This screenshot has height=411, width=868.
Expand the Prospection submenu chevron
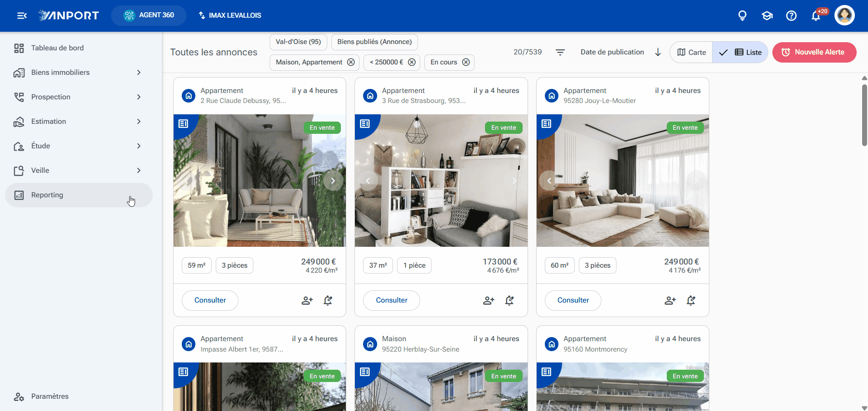coord(139,97)
